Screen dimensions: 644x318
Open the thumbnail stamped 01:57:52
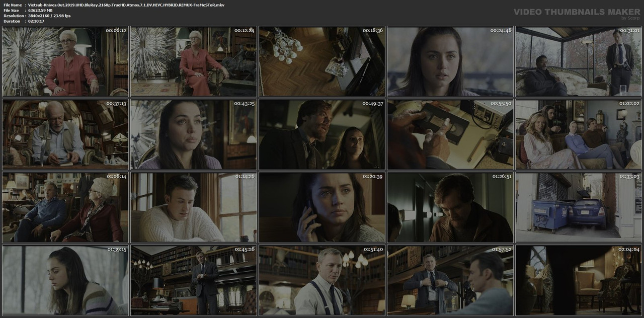[450, 280]
